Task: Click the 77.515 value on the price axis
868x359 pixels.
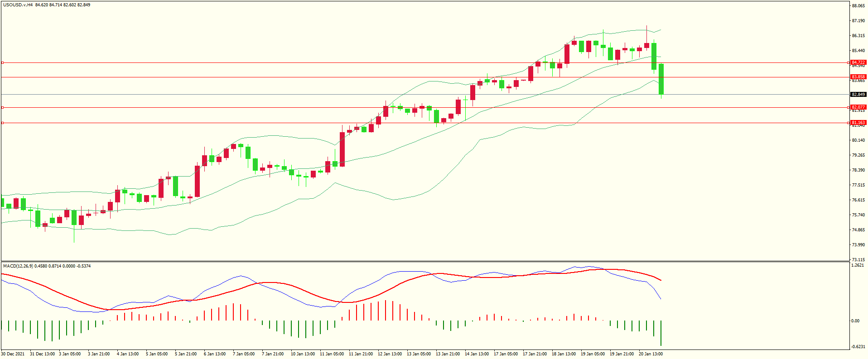Action: pos(858,185)
